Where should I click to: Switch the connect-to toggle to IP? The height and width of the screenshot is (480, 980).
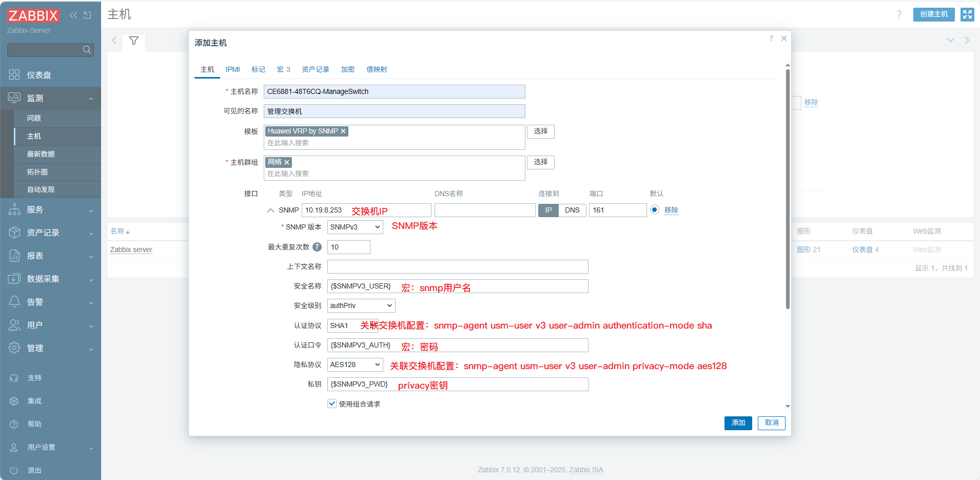(x=548, y=210)
